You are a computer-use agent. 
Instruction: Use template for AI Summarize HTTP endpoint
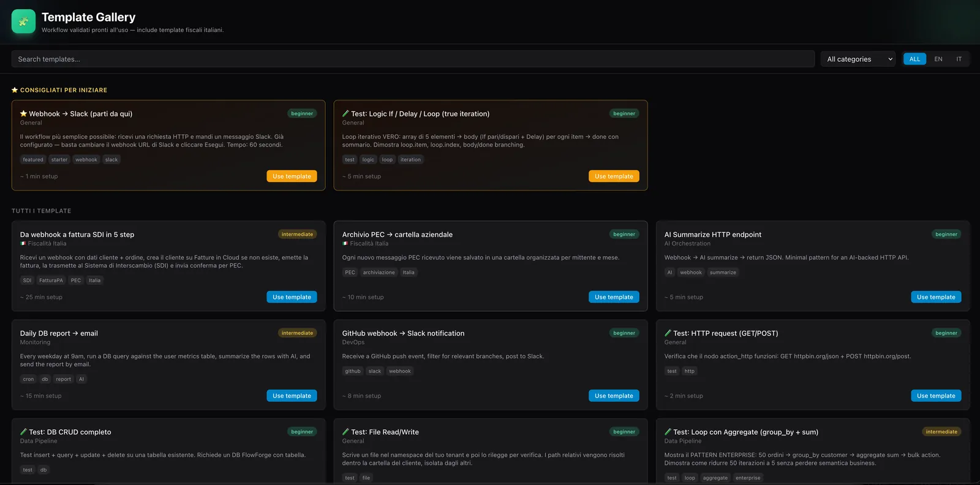[x=936, y=297]
